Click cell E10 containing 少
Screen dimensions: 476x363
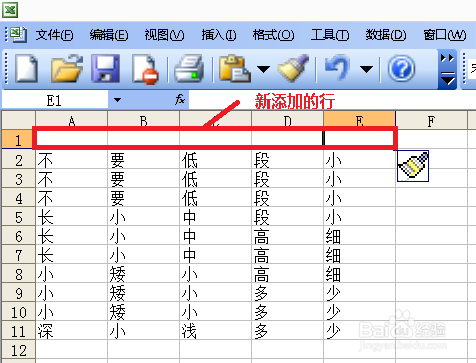[x=359, y=312]
